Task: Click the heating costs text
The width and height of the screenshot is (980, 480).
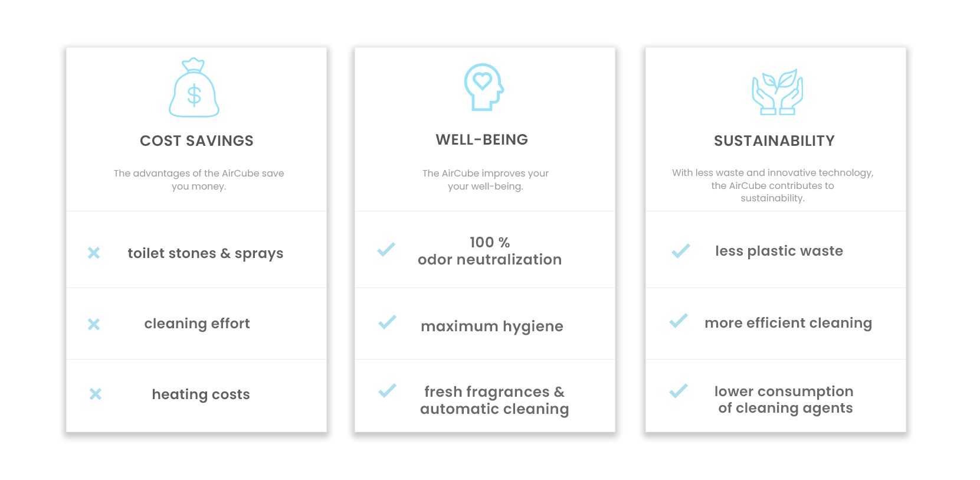Action: pyautogui.click(x=201, y=394)
